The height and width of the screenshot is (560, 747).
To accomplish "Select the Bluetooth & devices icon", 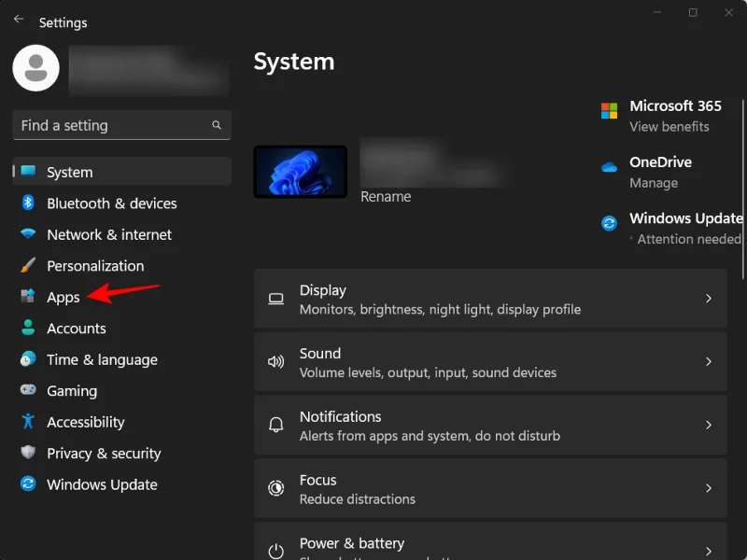I will click(27, 203).
